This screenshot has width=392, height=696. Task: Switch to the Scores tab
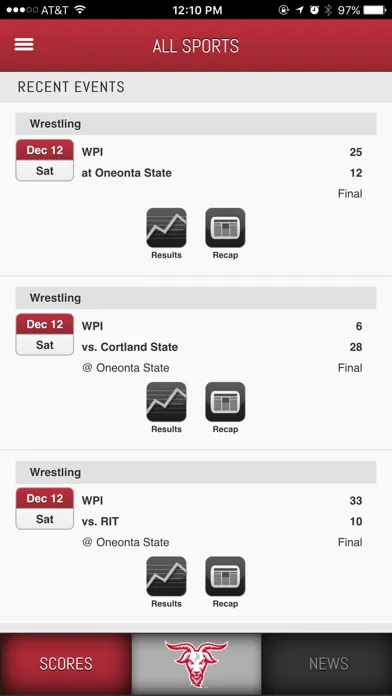click(x=66, y=664)
